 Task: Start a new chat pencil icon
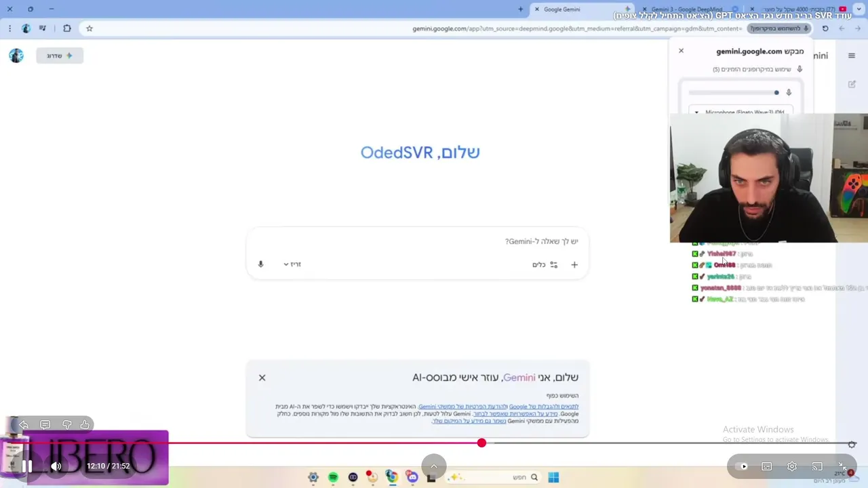coord(852,84)
